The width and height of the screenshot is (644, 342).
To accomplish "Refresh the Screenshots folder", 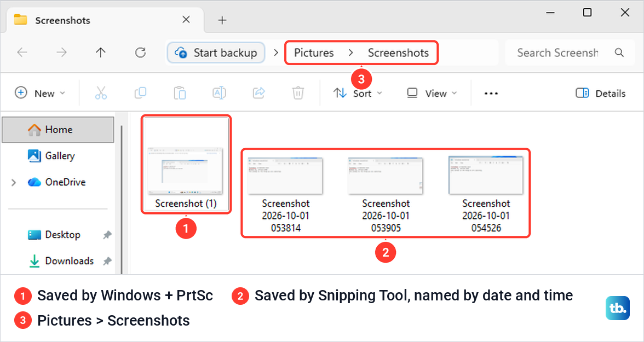I will (140, 53).
